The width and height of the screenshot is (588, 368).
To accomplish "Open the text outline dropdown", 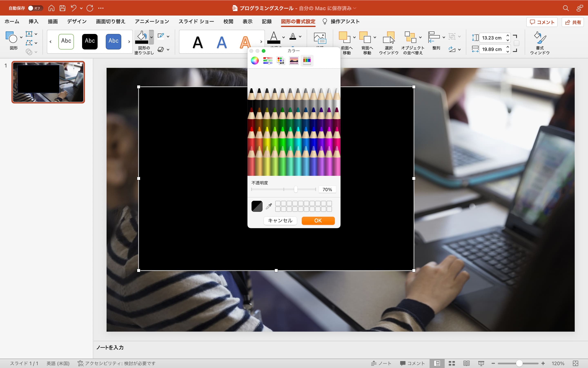I will [300, 36].
